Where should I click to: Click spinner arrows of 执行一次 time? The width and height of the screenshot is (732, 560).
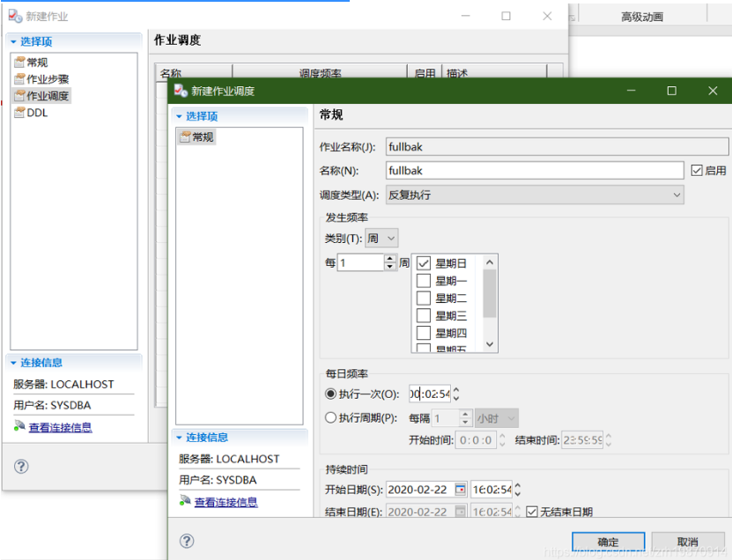pyautogui.click(x=456, y=394)
